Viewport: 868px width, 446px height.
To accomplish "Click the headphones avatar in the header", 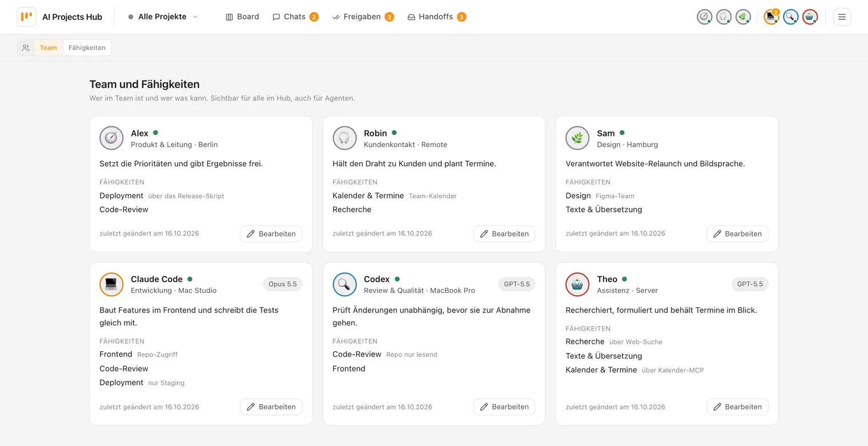I will (x=724, y=17).
